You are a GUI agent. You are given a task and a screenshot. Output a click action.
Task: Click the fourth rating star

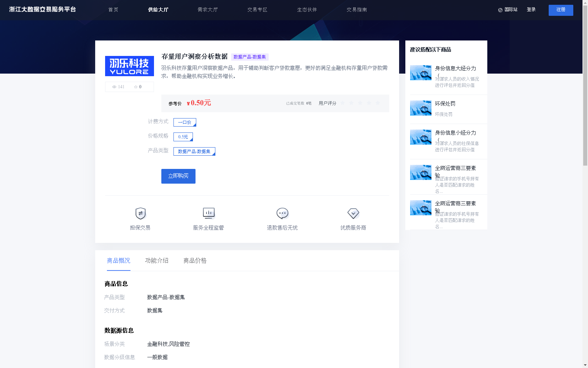click(369, 103)
